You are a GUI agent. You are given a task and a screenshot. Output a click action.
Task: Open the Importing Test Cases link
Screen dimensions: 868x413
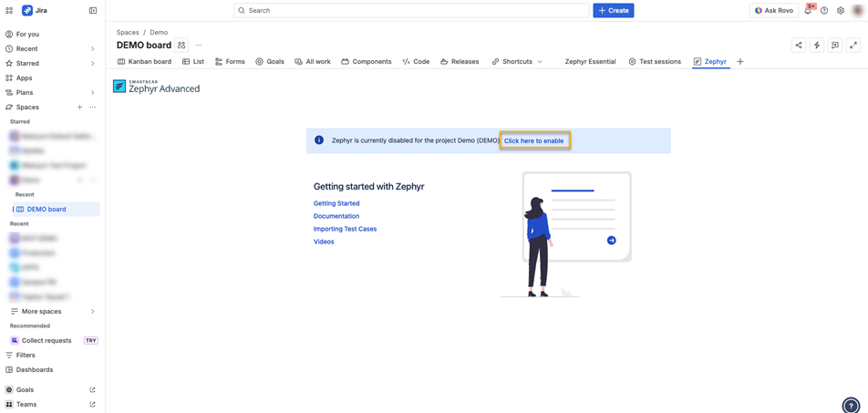click(x=345, y=229)
